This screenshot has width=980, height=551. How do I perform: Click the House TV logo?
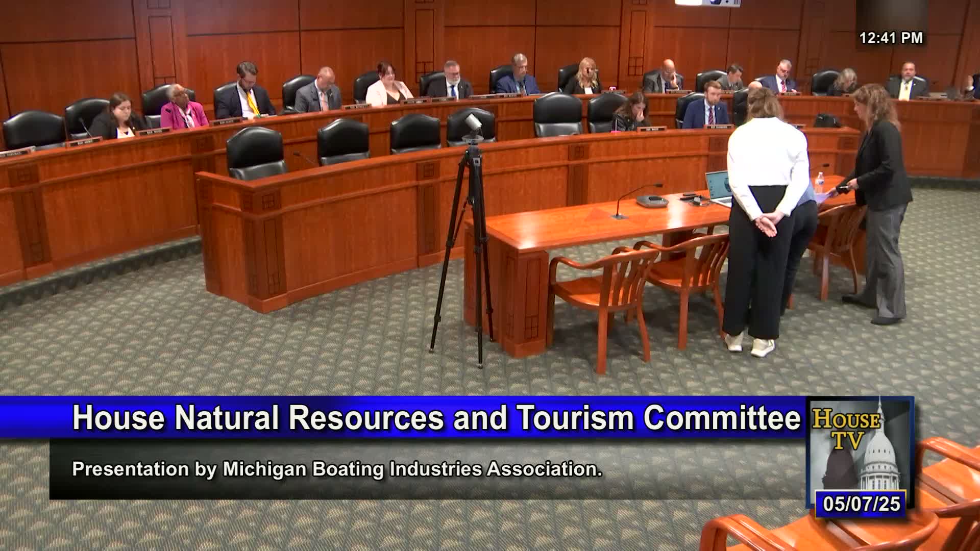846,429
